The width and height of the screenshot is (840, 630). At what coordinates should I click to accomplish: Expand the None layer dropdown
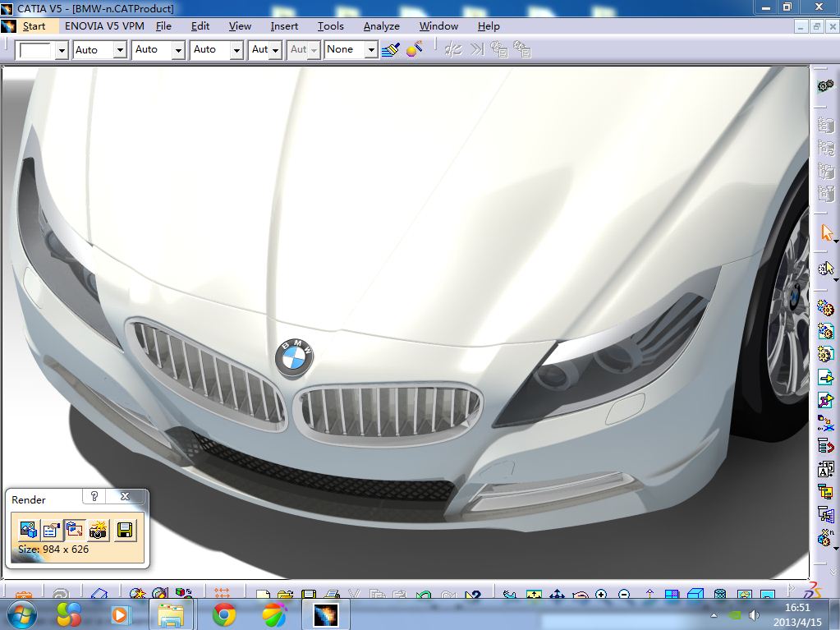(370, 50)
